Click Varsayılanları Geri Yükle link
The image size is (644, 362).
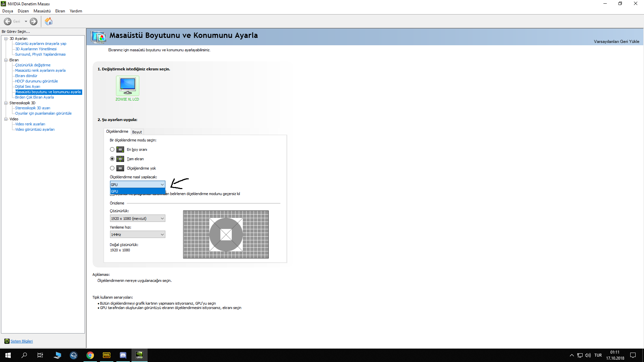click(616, 42)
